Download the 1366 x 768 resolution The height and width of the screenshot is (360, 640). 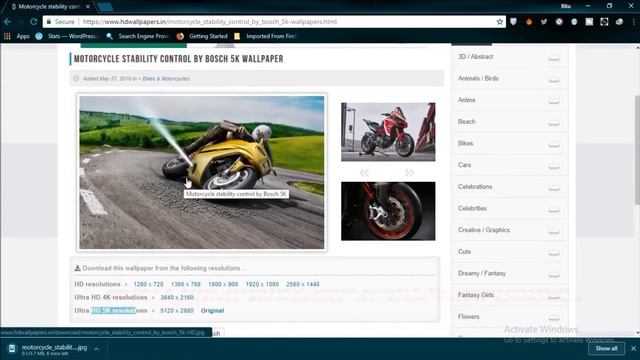click(x=186, y=284)
